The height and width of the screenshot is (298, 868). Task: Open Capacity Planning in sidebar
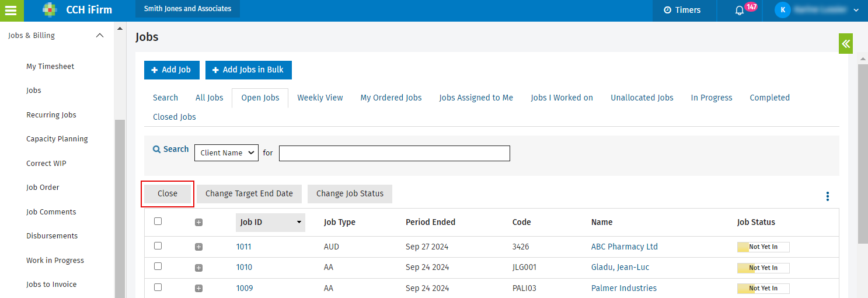point(57,139)
